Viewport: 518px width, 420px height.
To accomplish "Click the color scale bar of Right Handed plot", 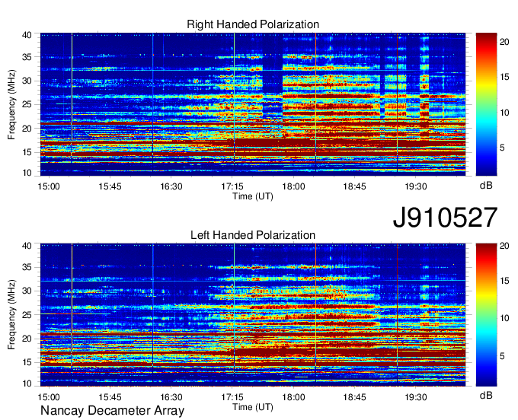I will click(486, 104).
